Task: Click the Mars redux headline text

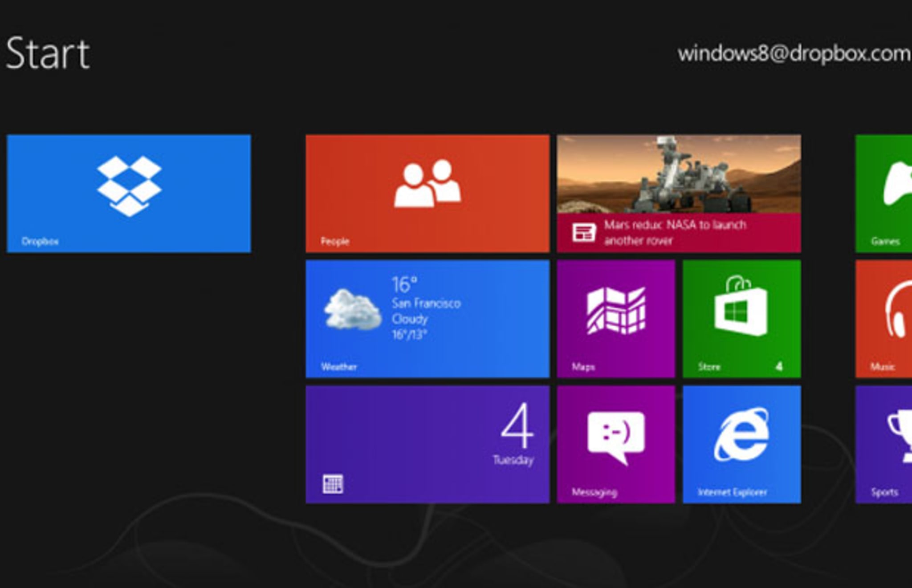Action: click(x=675, y=232)
